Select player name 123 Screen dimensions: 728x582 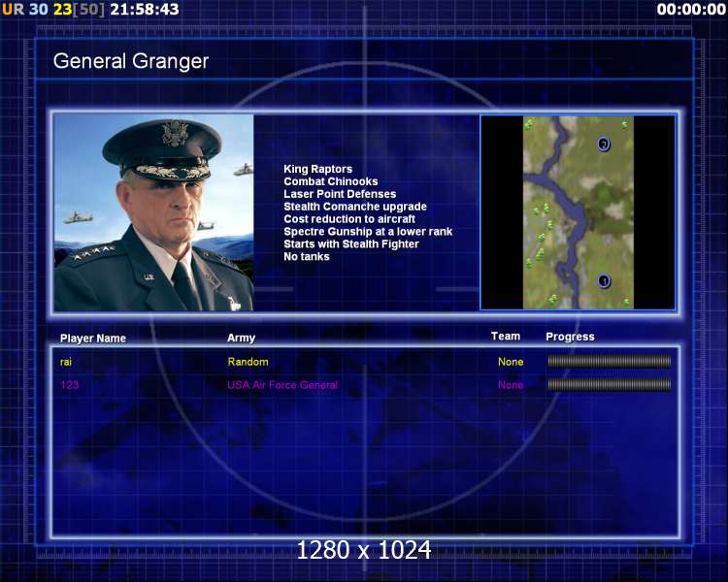pos(69,385)
